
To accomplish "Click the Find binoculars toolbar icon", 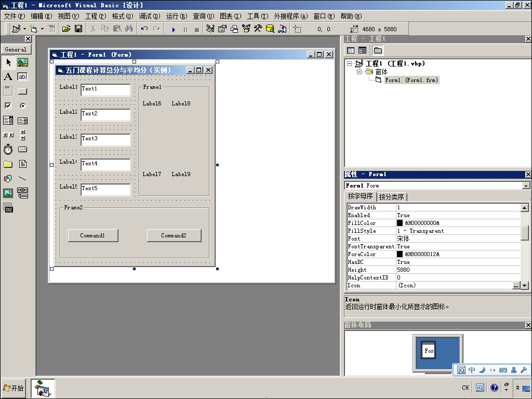I will coord(129,29).
